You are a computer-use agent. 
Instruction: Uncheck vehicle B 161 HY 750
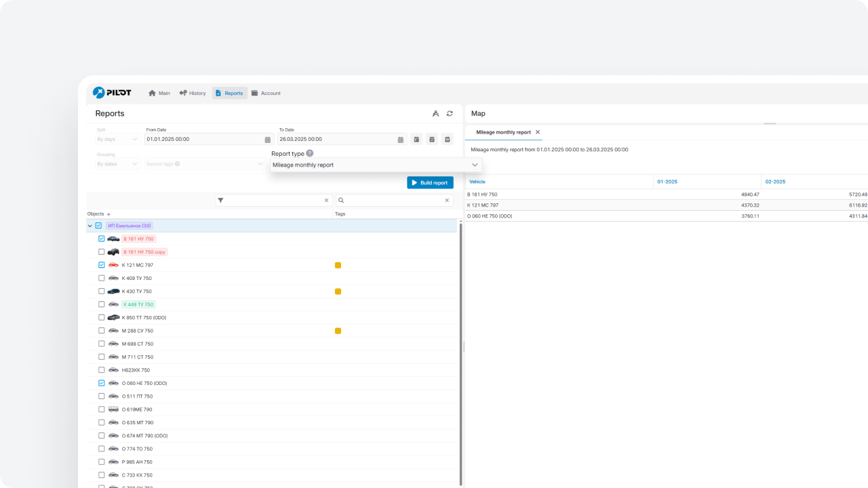pos(102,239)
